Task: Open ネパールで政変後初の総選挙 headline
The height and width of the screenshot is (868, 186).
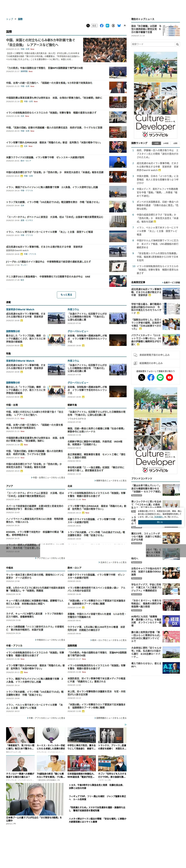Action: tap(35, 507)
